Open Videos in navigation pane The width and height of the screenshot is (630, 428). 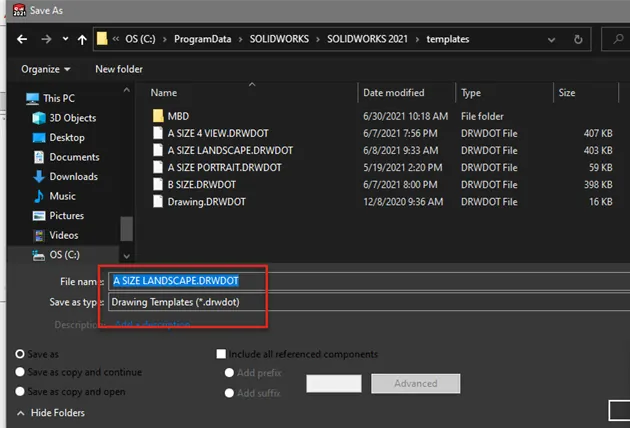point(56,235)
